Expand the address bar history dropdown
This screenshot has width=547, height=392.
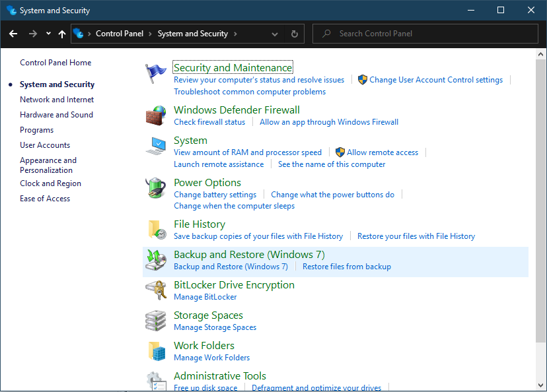[x=275, y=34]
